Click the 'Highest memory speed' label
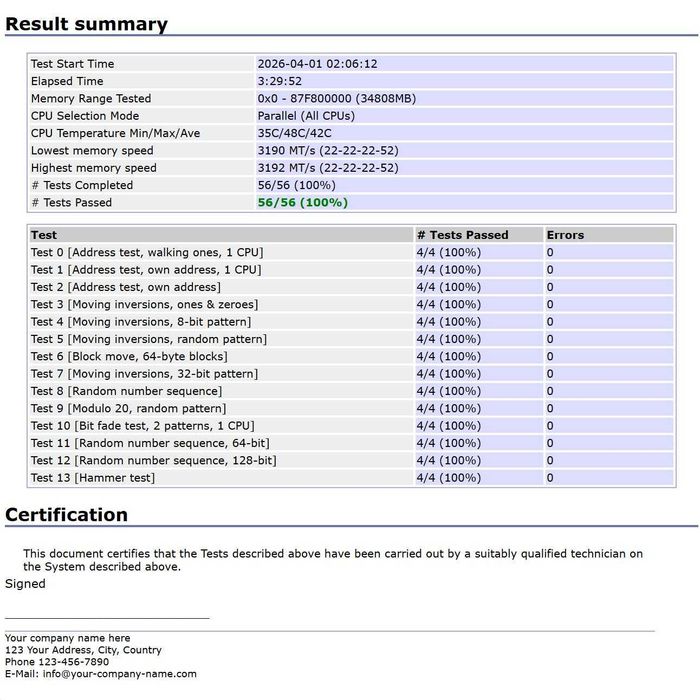 click(94, 168)
